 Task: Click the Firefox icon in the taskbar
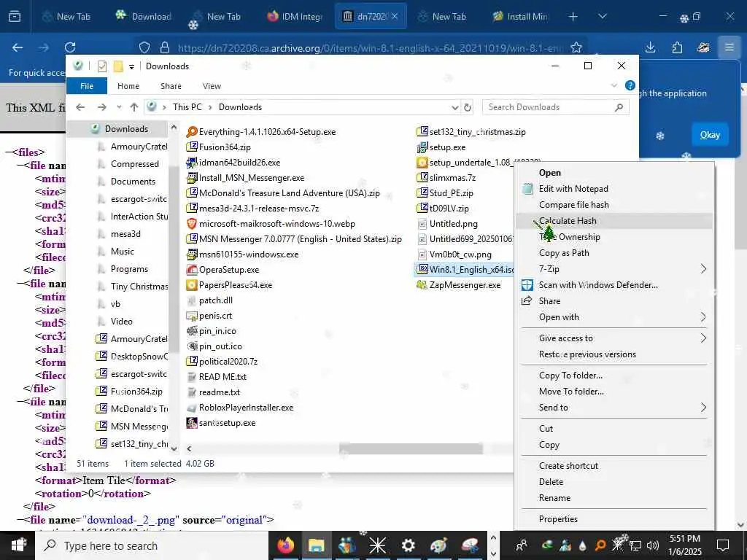click(x=286, y=545)
